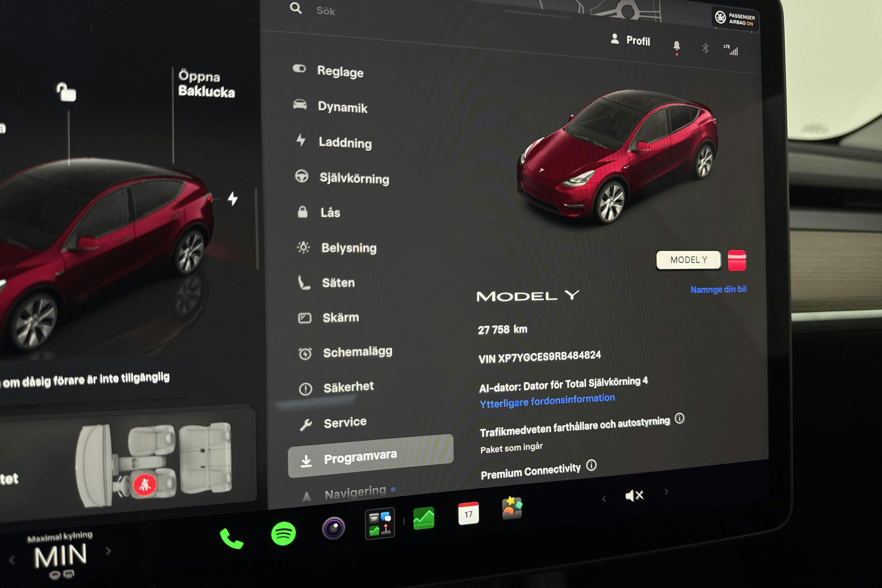Decrease volume with left chevron

click(x=604, y=498)
